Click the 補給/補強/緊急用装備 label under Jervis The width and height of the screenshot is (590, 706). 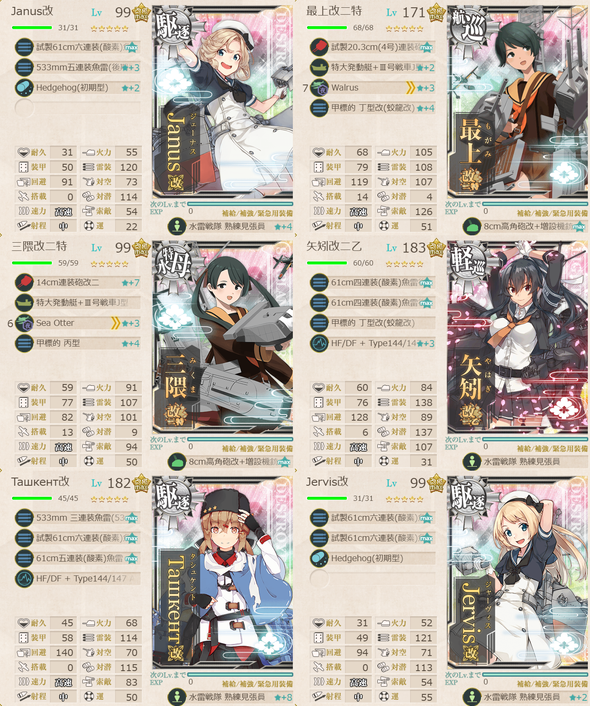click(x=553, y=683)
